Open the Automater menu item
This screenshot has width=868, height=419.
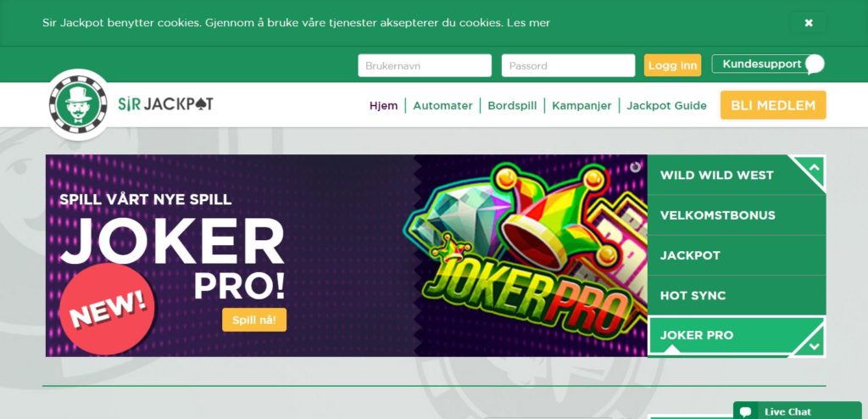click(x=442, y=105)
